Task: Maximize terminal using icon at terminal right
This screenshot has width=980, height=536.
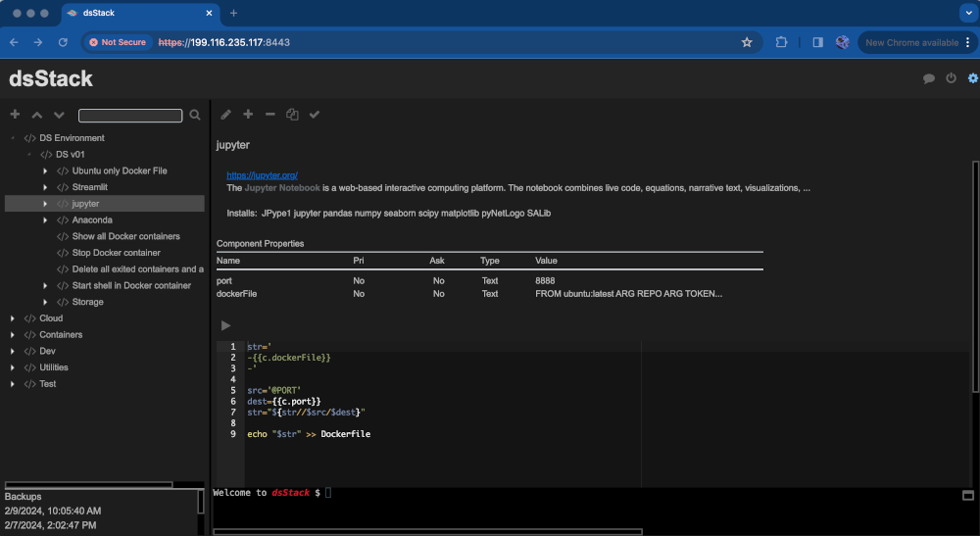Action: (x=967, y=496)
